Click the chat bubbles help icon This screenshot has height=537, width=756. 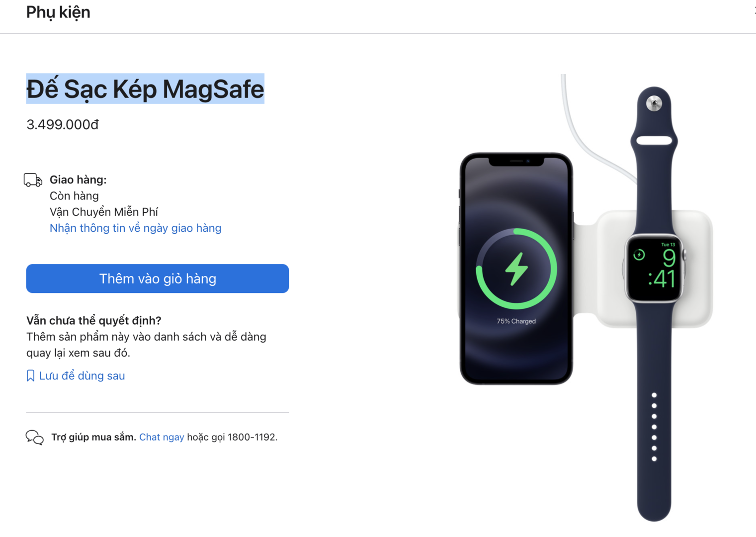pyautogui.click(x=35, y=438)
